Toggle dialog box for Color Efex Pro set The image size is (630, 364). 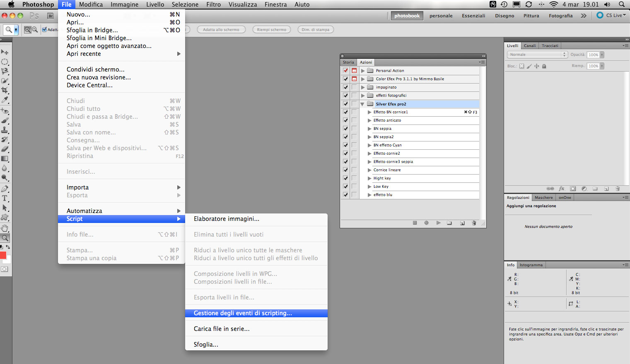click(x=354, y=79)
